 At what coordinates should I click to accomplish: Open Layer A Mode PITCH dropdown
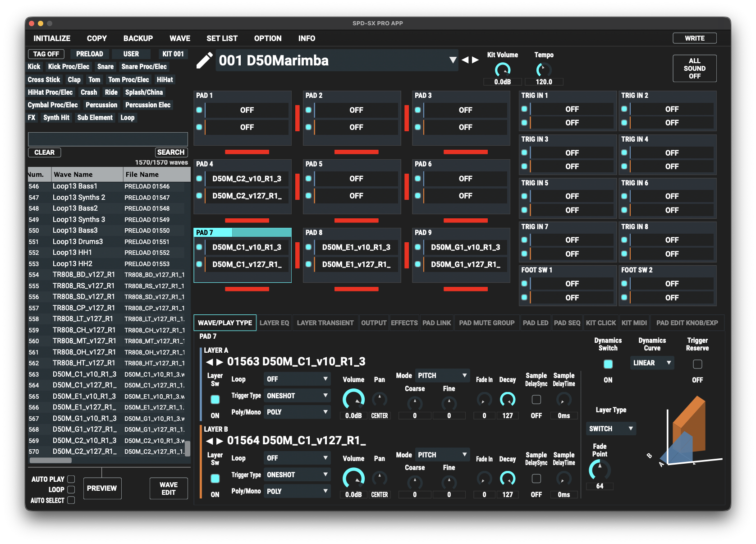pyautogui.click(x=442, y=375)
